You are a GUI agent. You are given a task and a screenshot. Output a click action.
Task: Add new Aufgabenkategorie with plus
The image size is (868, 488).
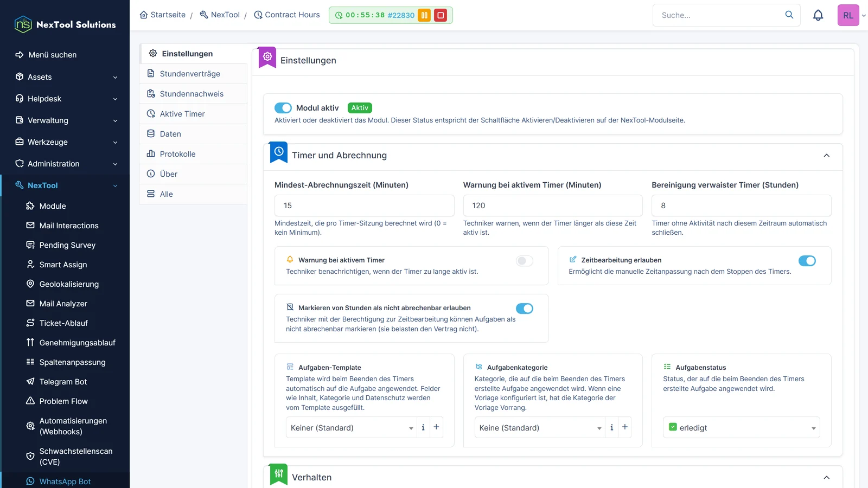(x=625, y=427)
